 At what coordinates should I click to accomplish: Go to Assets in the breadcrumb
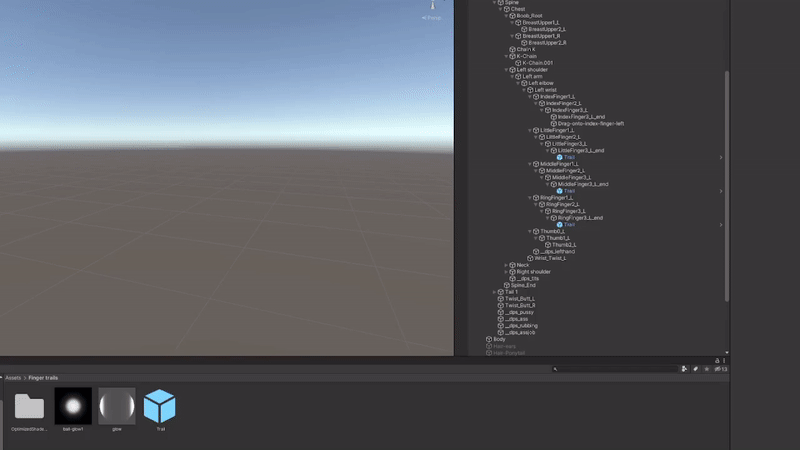pyautogui.click(x=13, y=378)
